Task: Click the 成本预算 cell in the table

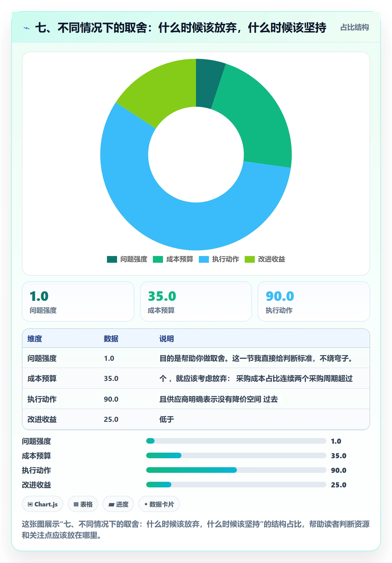Action: pos(42,378)
